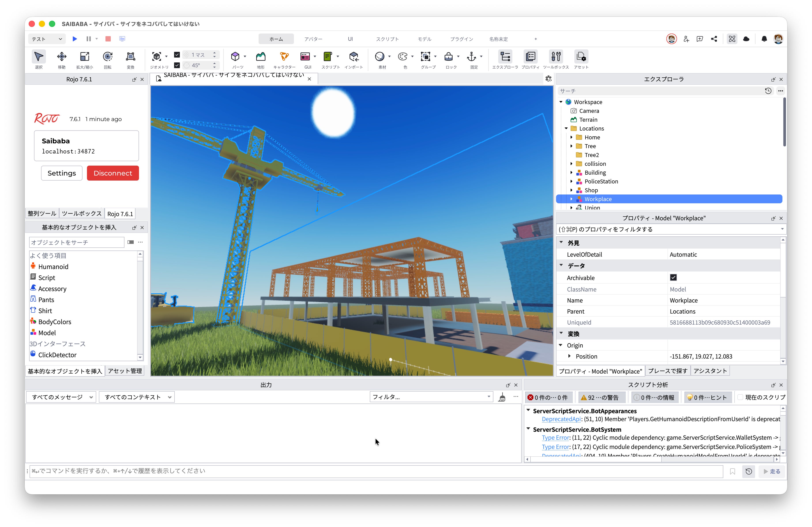This screenshot has height=527, width=812.
Task: Uncheck the Archivable property checkbox
Action: pyautogui.click(x=673, y=277)
